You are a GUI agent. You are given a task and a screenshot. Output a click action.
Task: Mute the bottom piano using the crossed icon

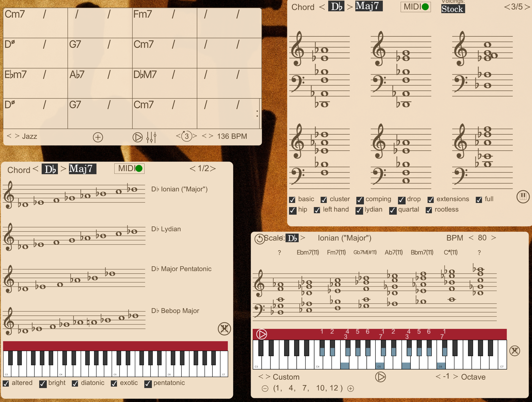(515, 351)
